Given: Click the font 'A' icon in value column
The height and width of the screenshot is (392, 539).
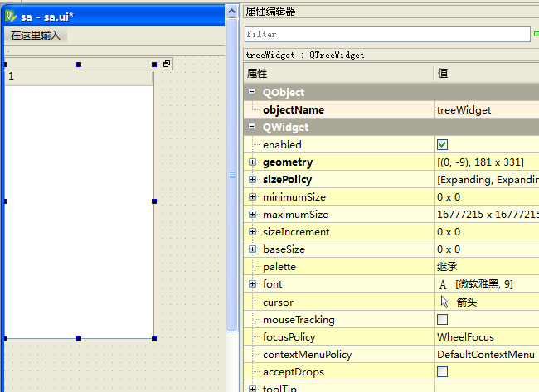Looking at the screenshot, I should point(443,284).
